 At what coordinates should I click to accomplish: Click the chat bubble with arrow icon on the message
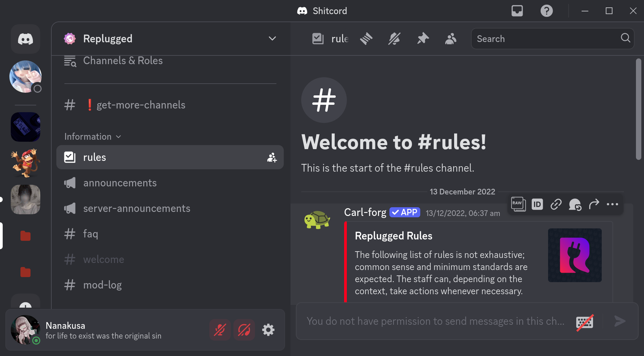pos(575,204)
